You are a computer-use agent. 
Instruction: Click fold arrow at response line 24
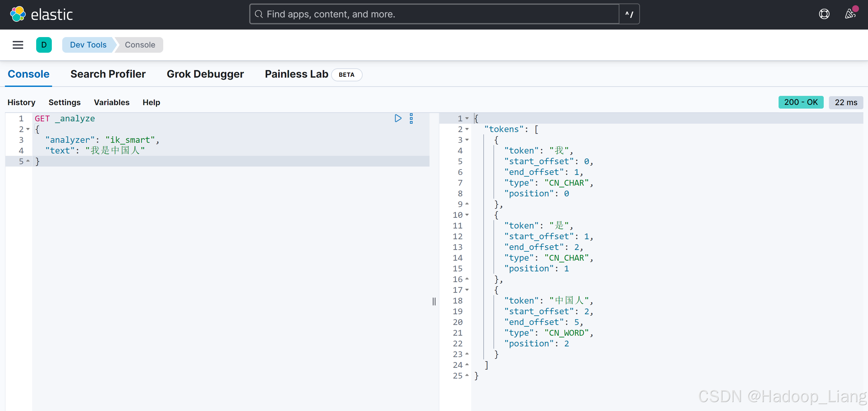467,365
